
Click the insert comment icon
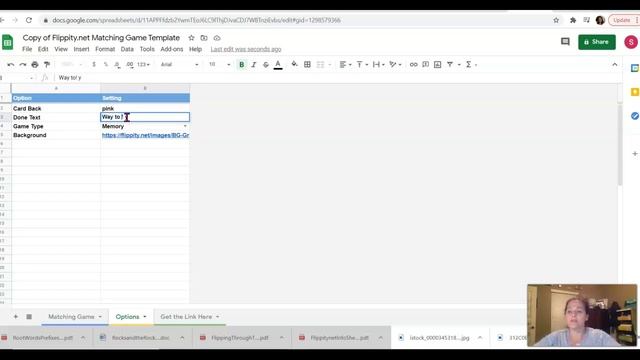click(x=425, y=64)
